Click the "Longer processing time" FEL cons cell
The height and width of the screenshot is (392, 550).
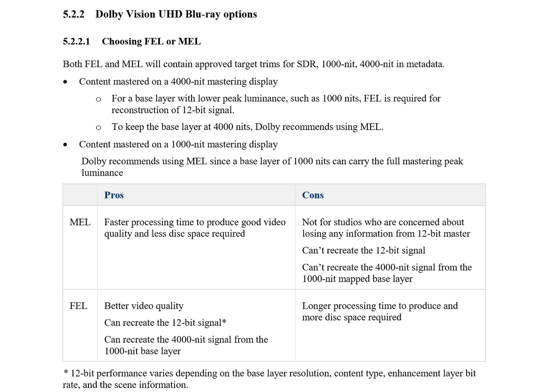(379, 311)
